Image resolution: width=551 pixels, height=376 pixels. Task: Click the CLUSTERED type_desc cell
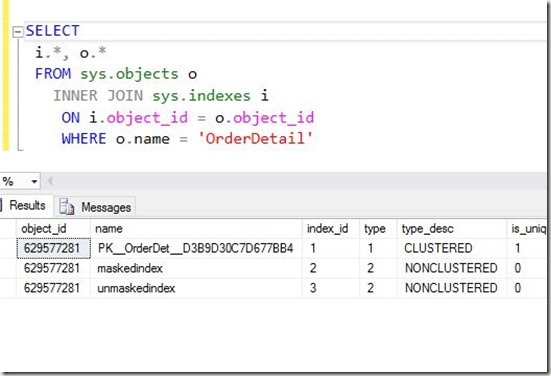(x=452, y=249)
